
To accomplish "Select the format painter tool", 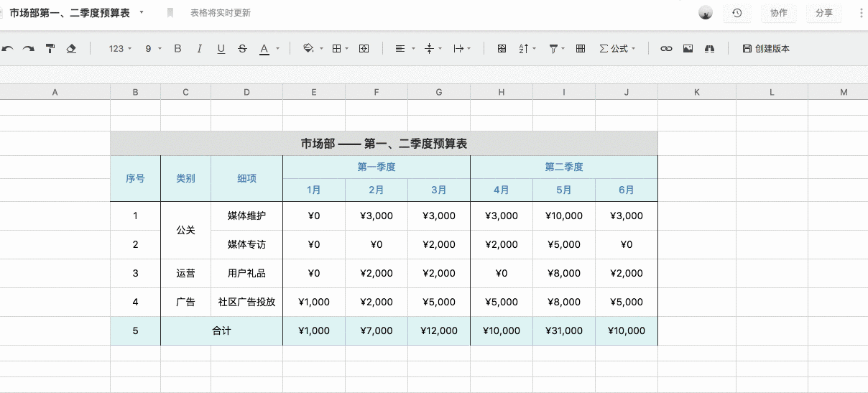I will pos(50,49).
